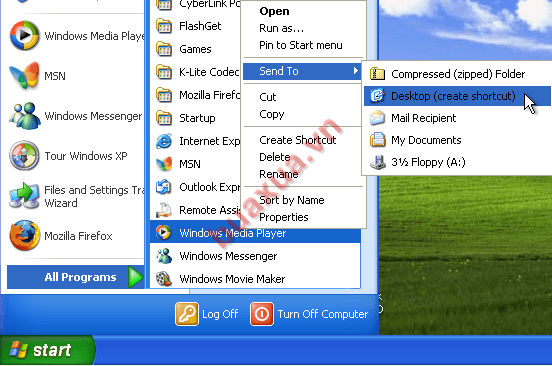The height and width of the screenshot is (366, 552).
Task: Open the FlashGet program folder icon
Action: tap(164, 26)
